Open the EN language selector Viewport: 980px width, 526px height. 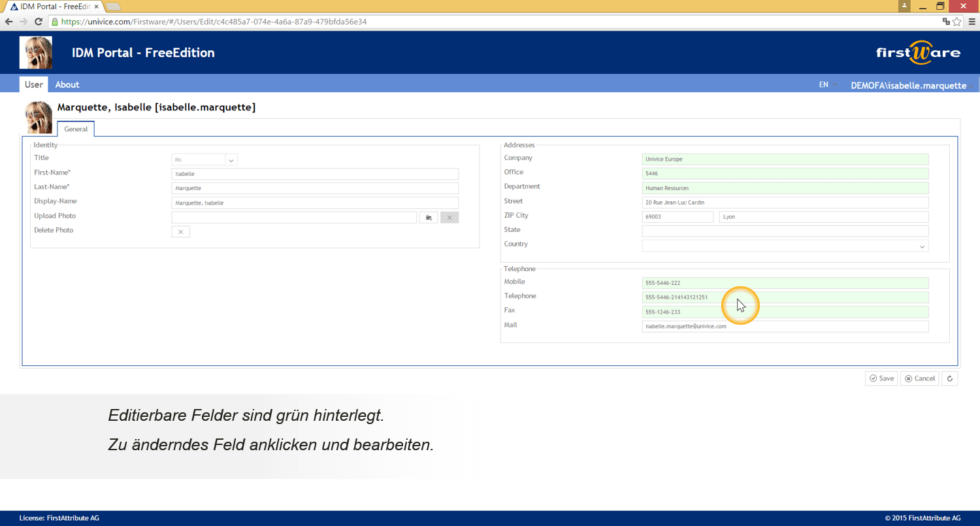(x=828, y=85)
